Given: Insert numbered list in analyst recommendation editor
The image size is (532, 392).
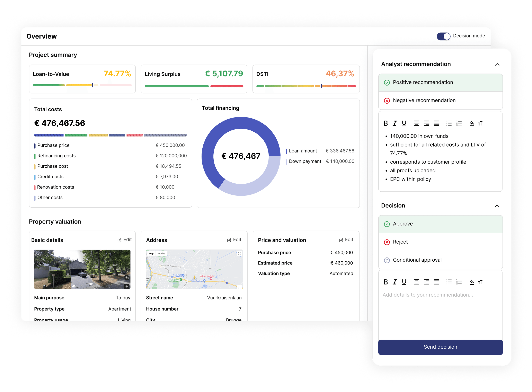Looking at the screenshot, I should (459, 123).
